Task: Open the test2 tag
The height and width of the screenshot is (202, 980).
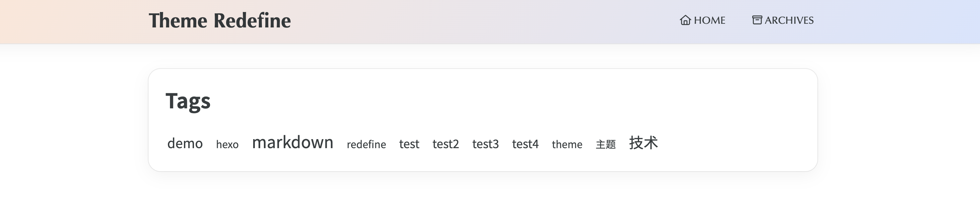Action: [446, 144]
